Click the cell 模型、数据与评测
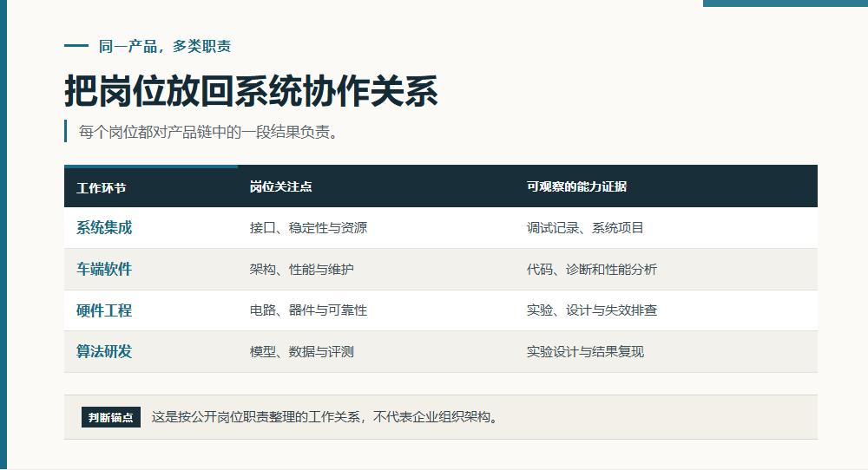The width and height of the screenshot is (868, 470). pos(302,352)
